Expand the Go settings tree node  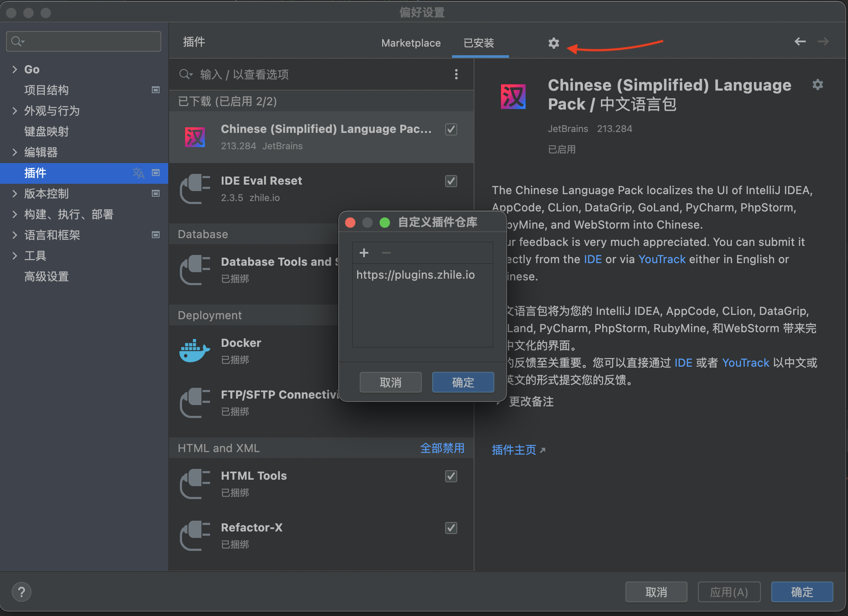point(15,69)
